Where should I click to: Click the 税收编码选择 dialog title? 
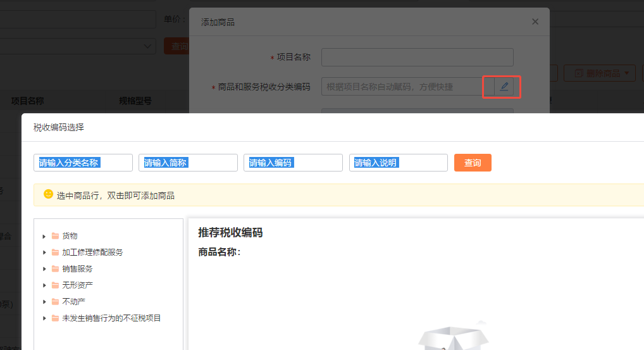[x=59, y=127]
